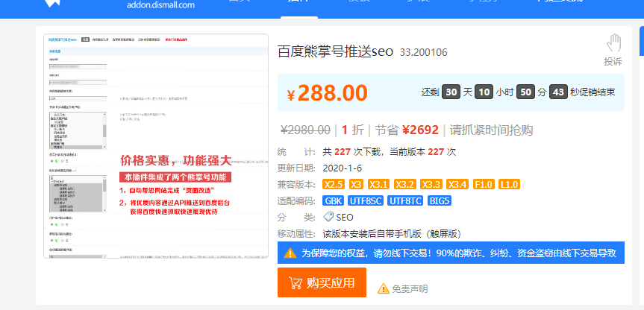Viewport: 644px width, 310px height.
Task: Select the X3.4 compatible version tag
Action: pos(457,184)
